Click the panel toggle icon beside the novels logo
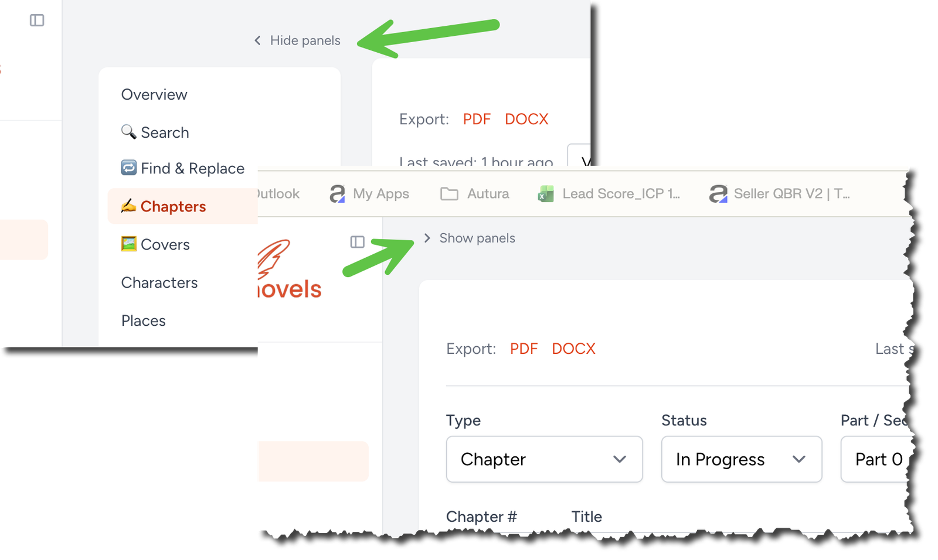Viewport: 938px width, 560px height. (357, 242)
